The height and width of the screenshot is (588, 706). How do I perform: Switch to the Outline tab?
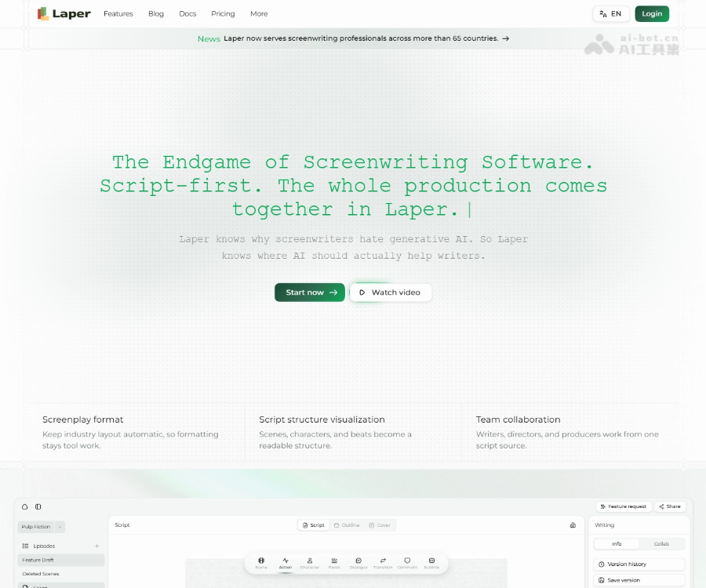[x=347, y=525]
